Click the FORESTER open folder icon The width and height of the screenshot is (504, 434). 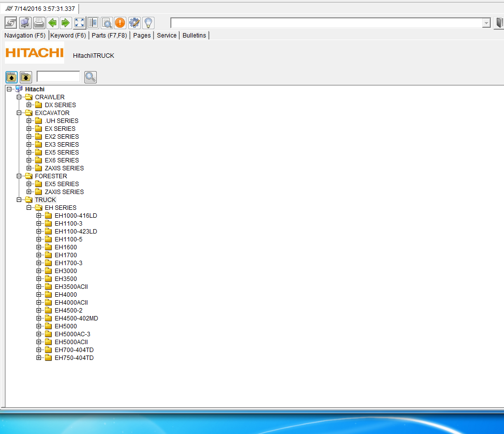pos(29,176)
